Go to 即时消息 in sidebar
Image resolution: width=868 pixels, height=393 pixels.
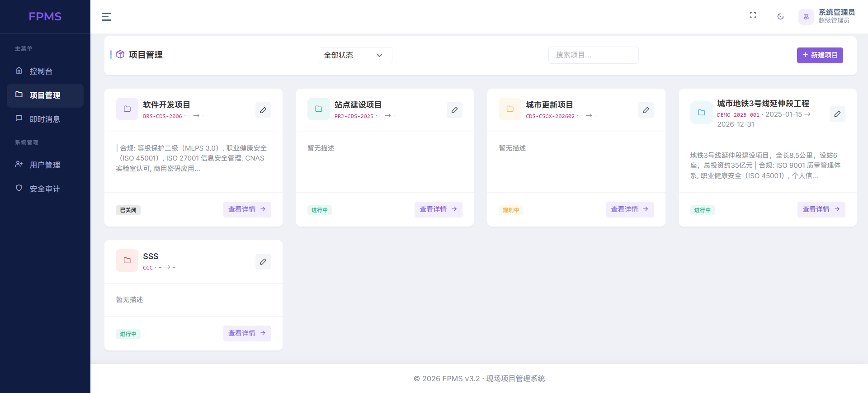[x=45, y=119]
